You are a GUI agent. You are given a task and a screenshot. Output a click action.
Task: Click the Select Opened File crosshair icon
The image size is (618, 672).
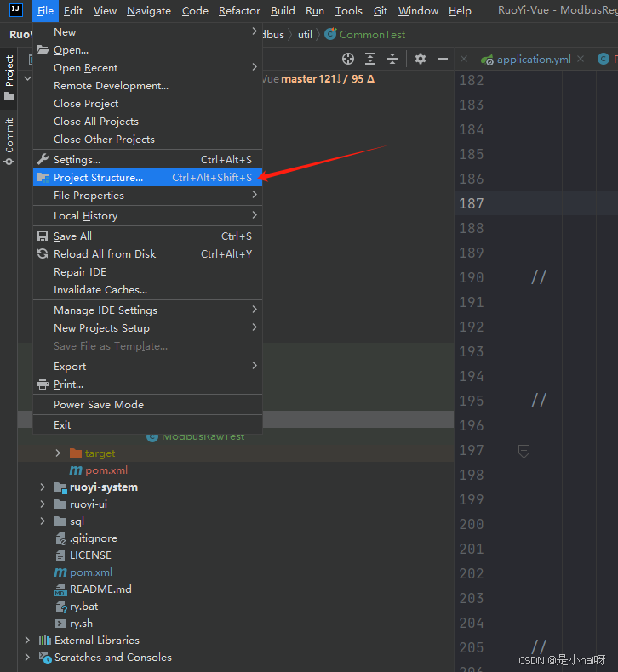tap(348, 59)
